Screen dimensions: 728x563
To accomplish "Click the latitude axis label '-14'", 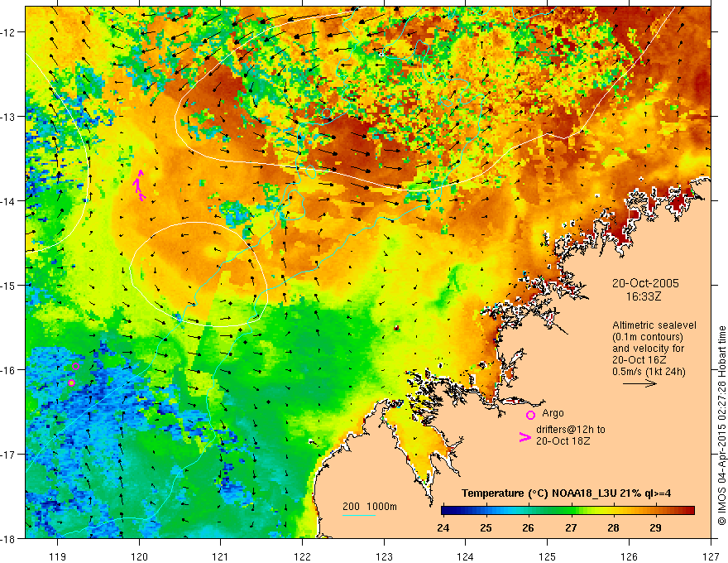I will [x=8, y=201].
